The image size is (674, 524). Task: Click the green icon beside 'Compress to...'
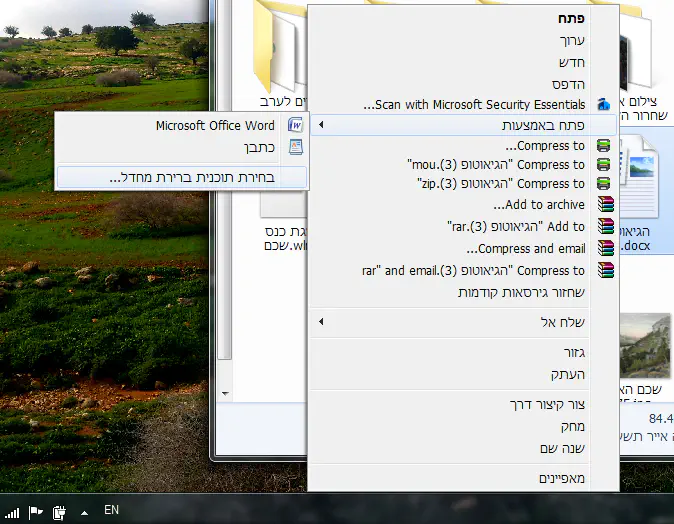click(604, 146)
